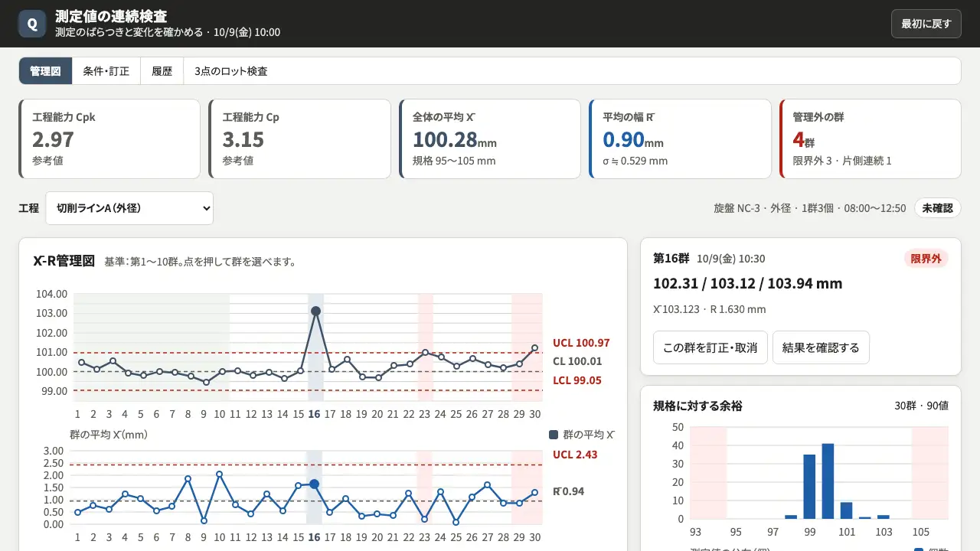Image resolution: width=980 pixels, height=551 pixels.
Task: Toggle the 群の平均 X̄ legend marker
Action: coord(554,435)
